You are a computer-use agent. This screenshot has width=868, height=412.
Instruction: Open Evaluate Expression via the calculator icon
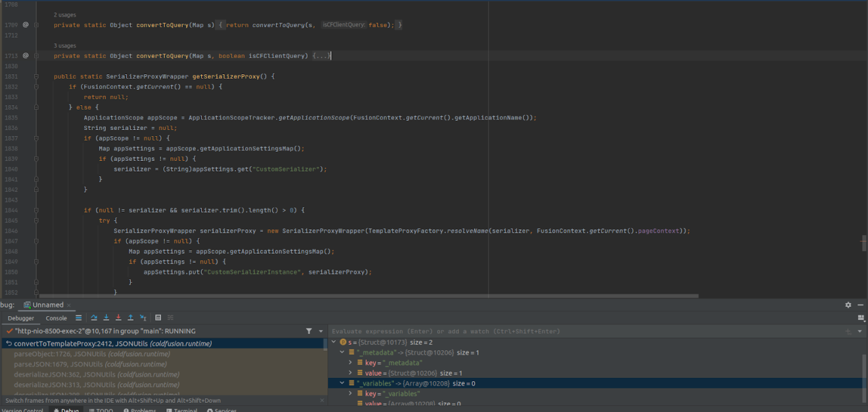pyautogui.click(x=158, y=317)
